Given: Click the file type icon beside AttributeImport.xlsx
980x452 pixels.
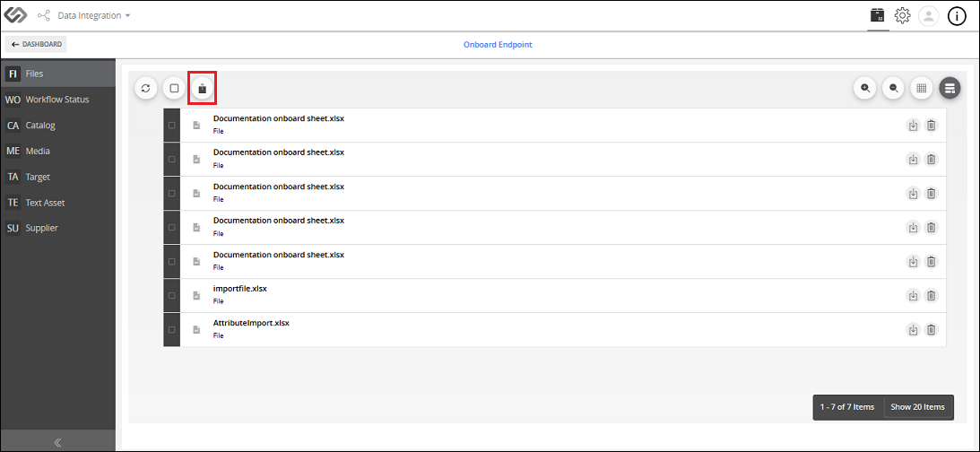Looking at the screenshot, I should coord(196,329).
